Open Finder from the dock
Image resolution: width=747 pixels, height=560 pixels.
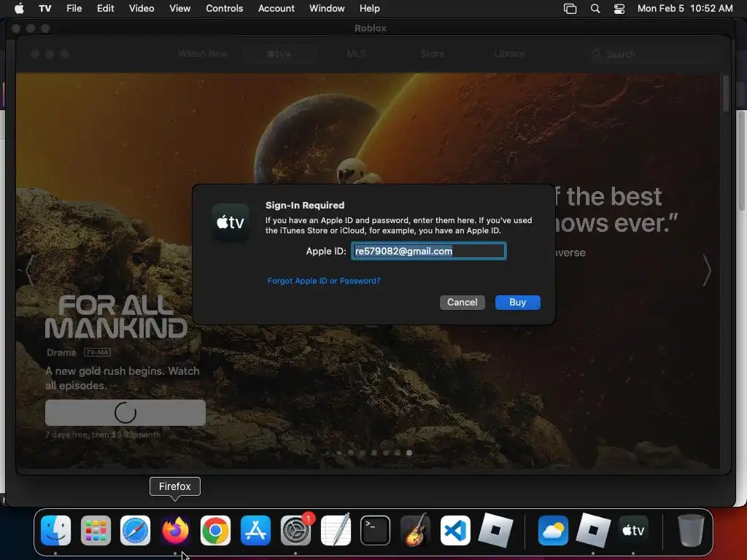[56, 530]
